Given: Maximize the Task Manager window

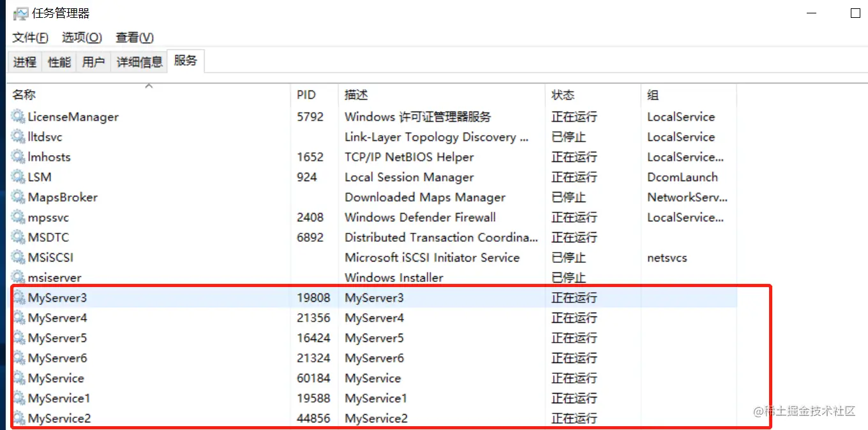Looking at the screenshot, I should click(x=855, y=13).
